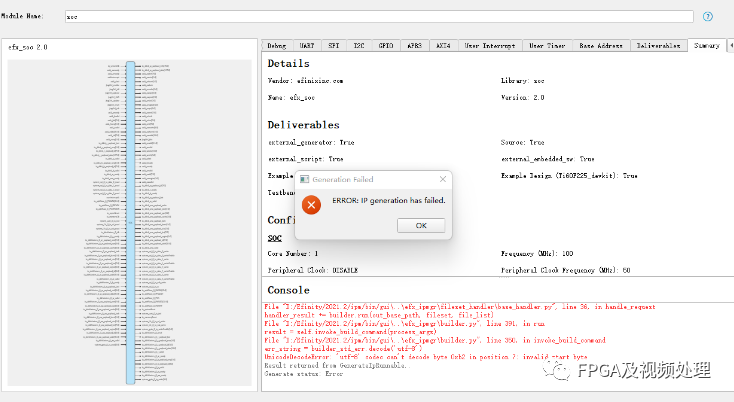Click the Generation Failed dialog window icon
Image resolution: width=734 pixels, height=402 pixels.
(304, 179)
